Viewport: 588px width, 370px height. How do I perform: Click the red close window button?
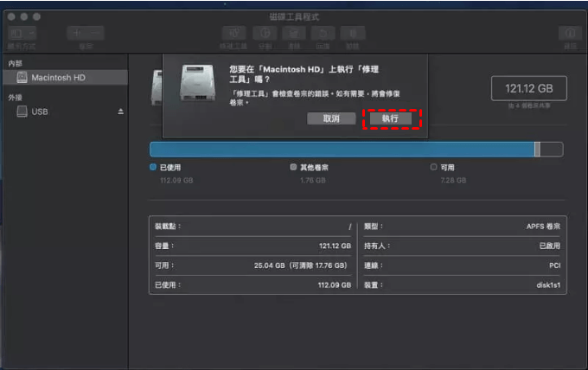pyautogui.click(x=11, y=17)
